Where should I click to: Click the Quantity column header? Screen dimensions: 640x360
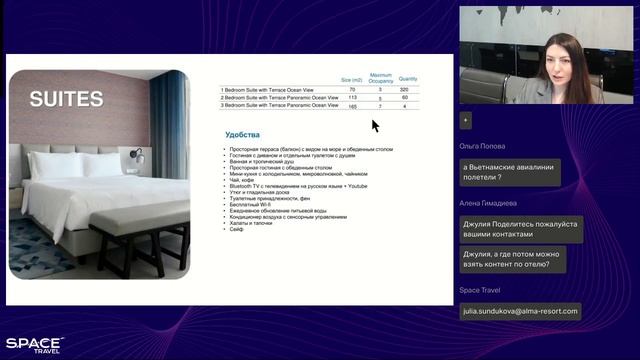click(408, 79)
